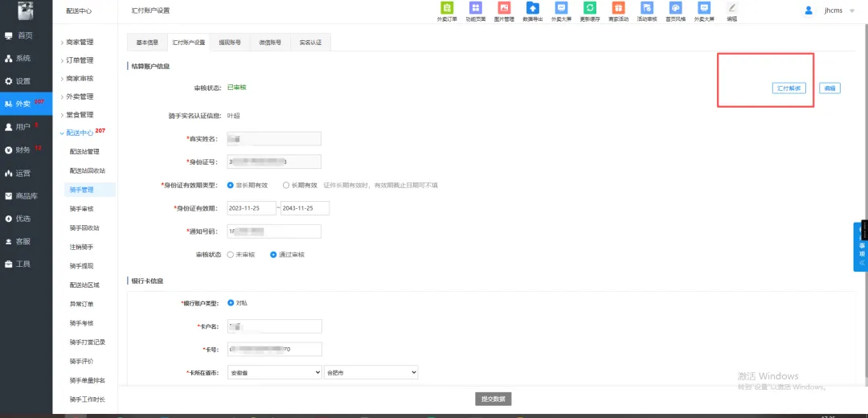Image resolution: width=868 pixels, height=418 pixels.
Task: Open the 安徽省 province dropdown
Action: coord(274,373)
